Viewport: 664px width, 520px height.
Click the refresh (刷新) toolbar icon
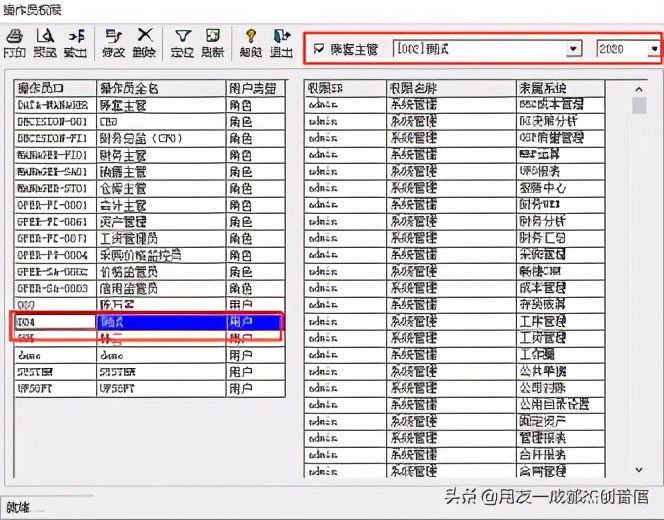[x=213, y=43]
